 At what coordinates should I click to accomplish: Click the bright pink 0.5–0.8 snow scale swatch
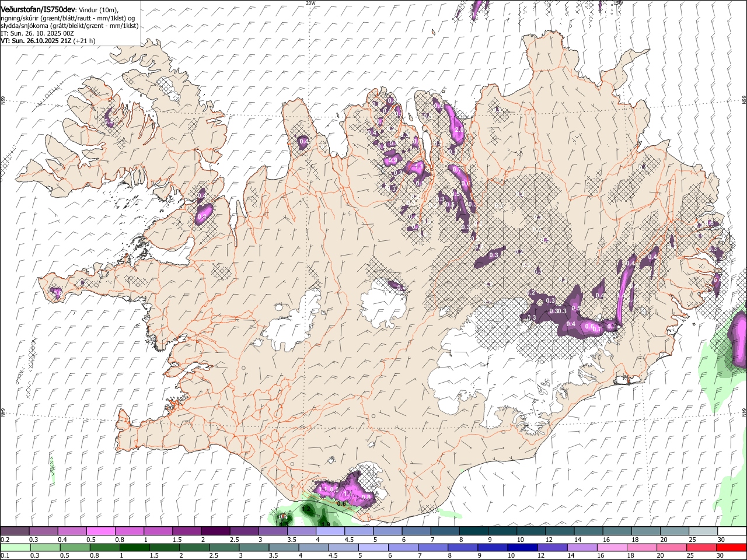(100, 531)
